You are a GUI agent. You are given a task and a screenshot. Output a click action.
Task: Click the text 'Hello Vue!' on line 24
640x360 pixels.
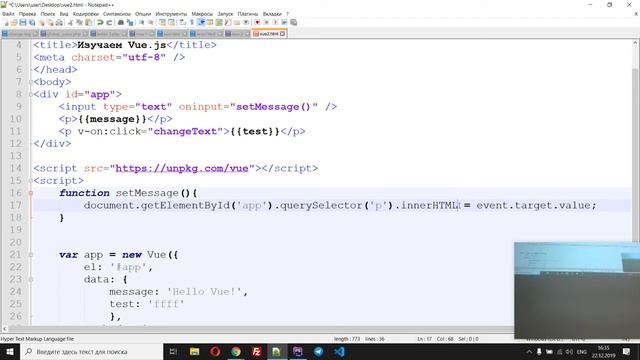tap(204, 291)
